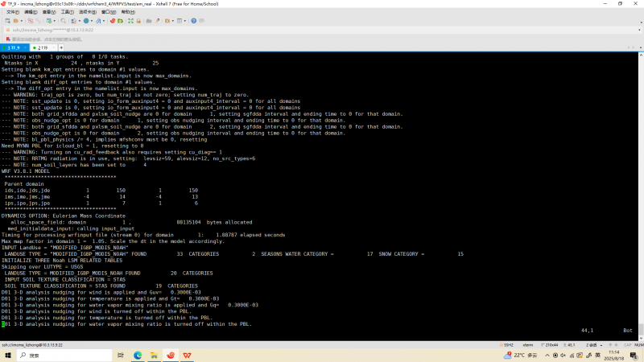Click the Open Session folder icon

tap(16, 20)
